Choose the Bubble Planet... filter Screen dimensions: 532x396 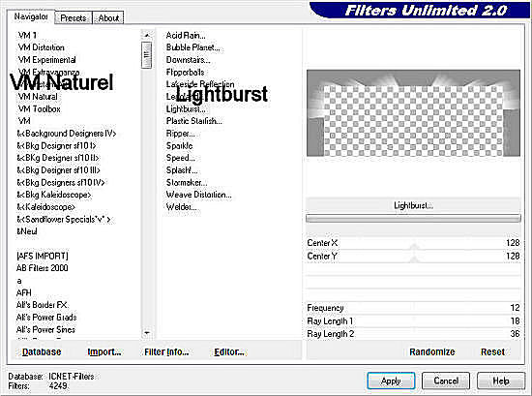coord(193,47)
